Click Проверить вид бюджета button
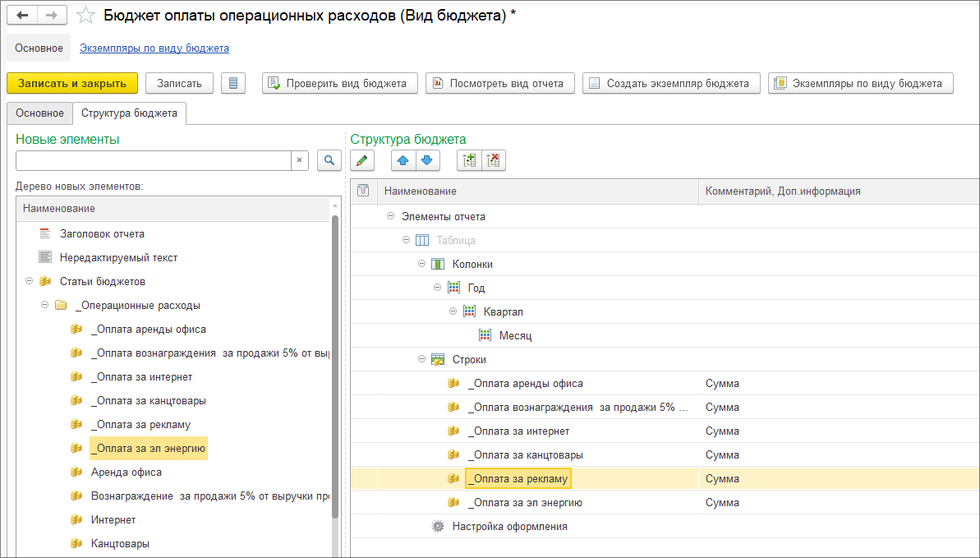This screenshot has height=558, width=980. (340, 83)
